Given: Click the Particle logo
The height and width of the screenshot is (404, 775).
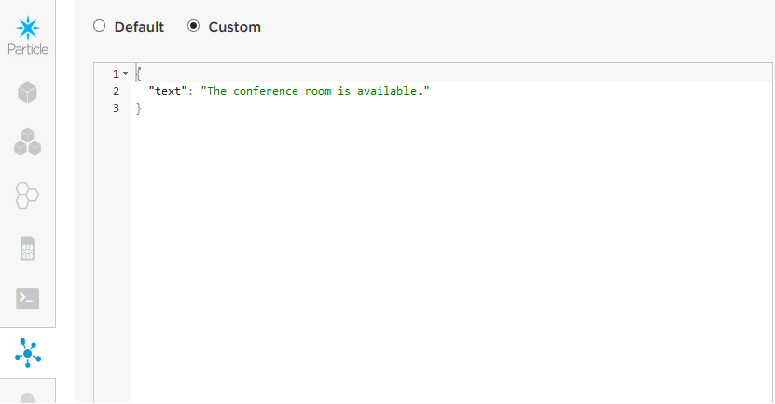Looking at the screenshot, I should click(x=28, y=32).
